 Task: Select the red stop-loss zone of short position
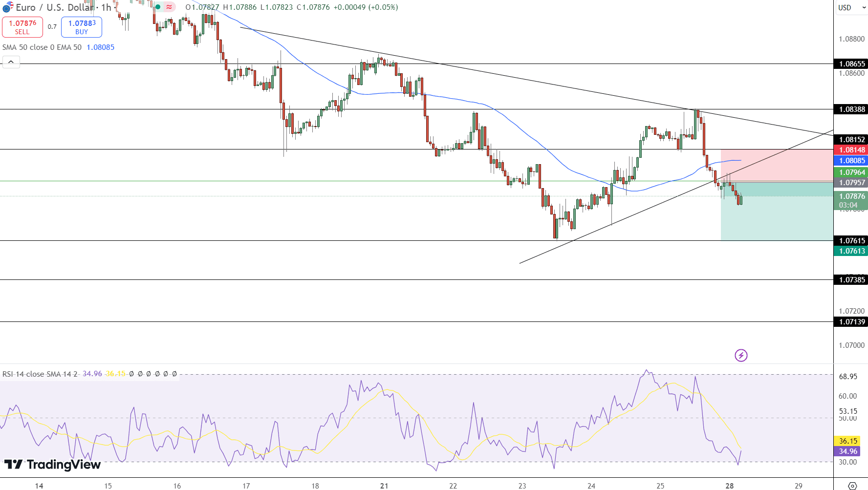click(x=777, y=166)
